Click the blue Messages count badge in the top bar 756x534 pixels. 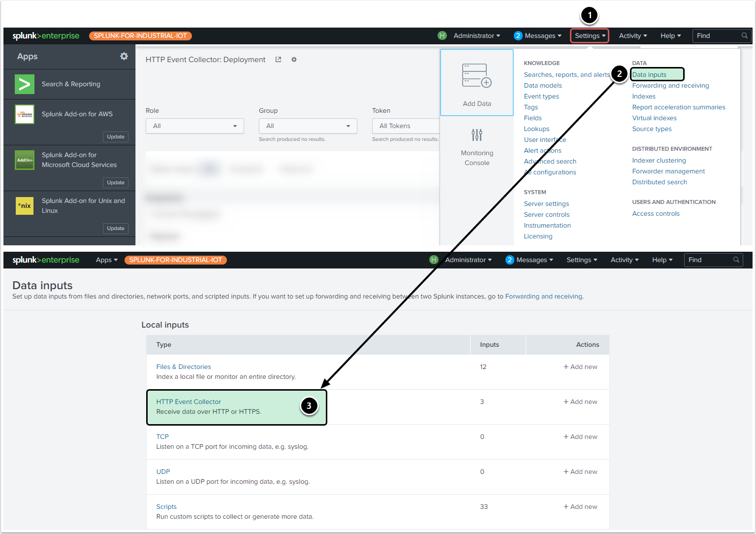tap(518, 35)
